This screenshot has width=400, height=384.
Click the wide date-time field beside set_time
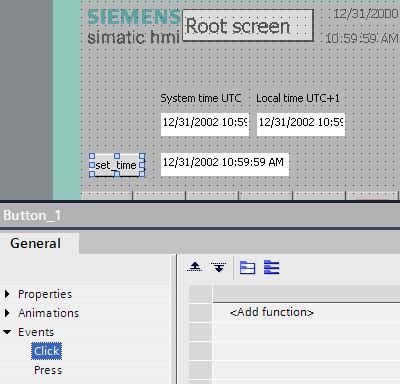tap(225, 164)
